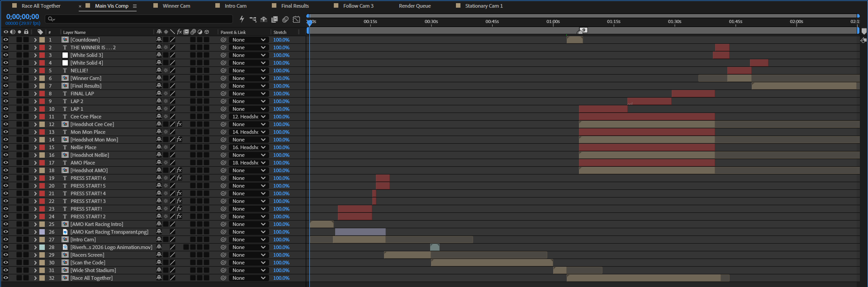868x287 pixels.
Task: Lock the Winner Cam layer
Action: tap(26, 78)
